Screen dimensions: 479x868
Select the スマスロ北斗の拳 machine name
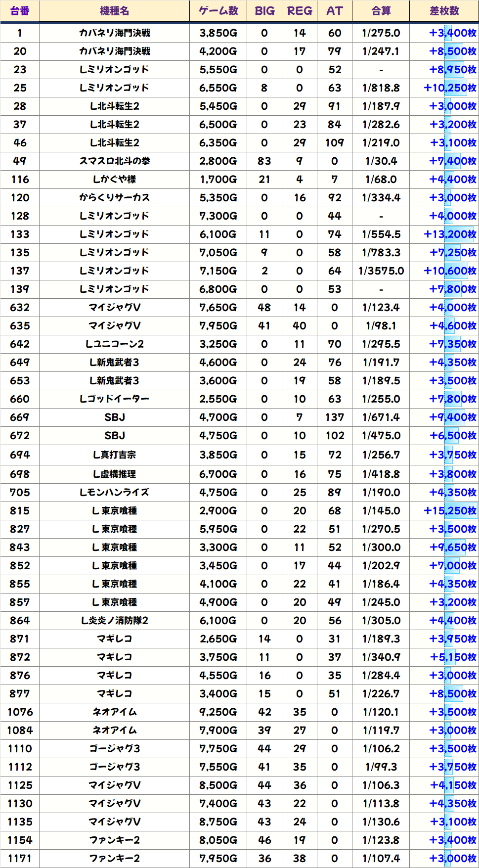(114, 161)
